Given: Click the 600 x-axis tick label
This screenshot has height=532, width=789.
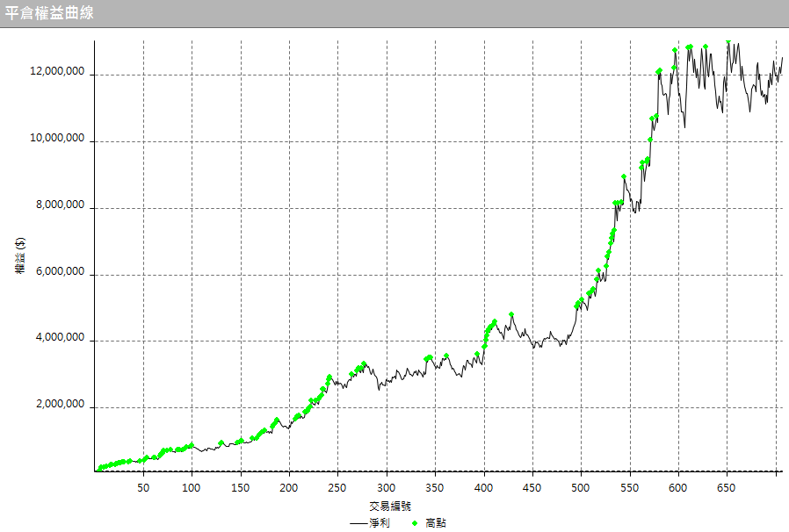Looking at the screenshot, I should [x=677, y=488].
